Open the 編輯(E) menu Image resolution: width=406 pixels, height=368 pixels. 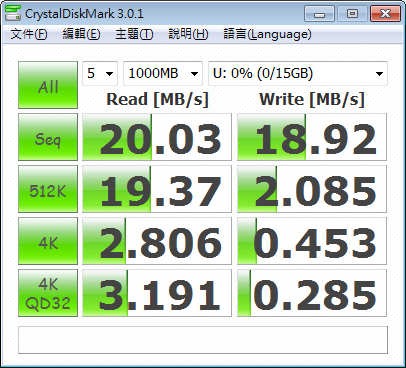coord(81,34)
